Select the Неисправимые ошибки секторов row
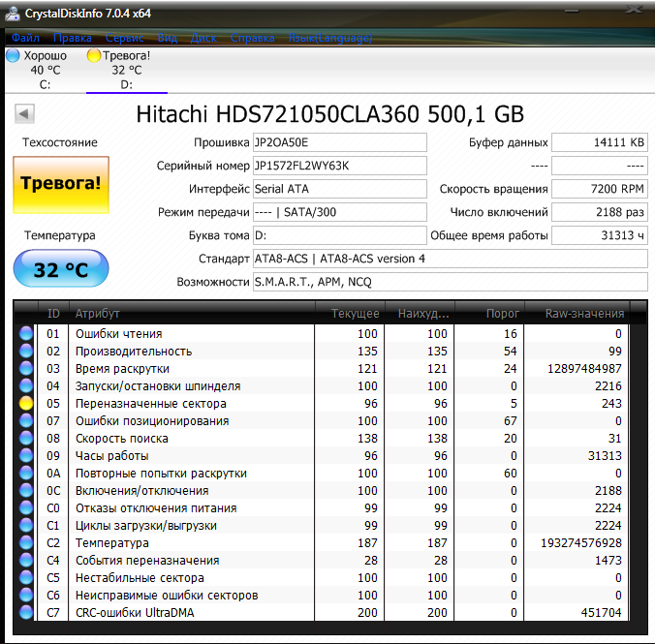Viewport: 655px width, 644px height. 322,596
